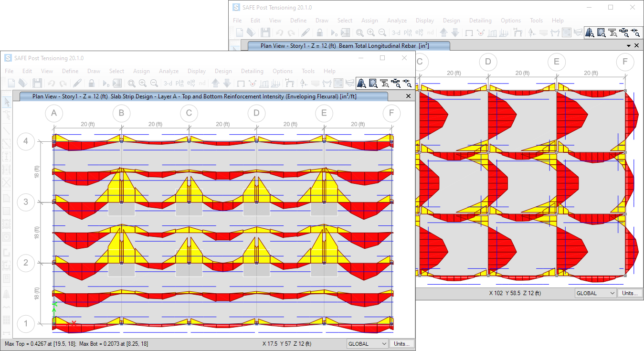Click Save icon in front window toolbar
Viewport: 644px width, 351px height.
pos(37,83)
